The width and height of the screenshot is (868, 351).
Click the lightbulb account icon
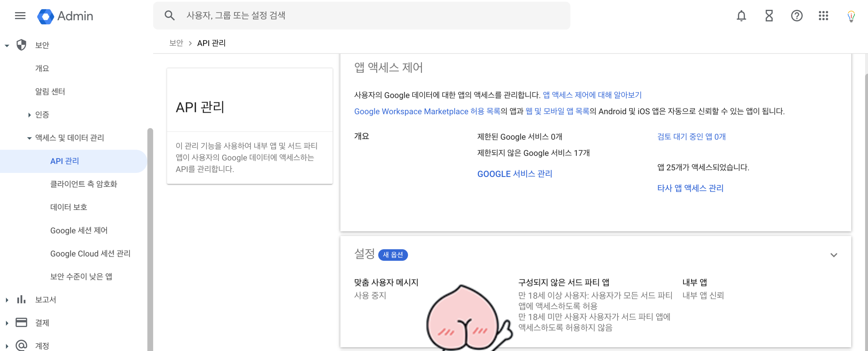point(851,16)
